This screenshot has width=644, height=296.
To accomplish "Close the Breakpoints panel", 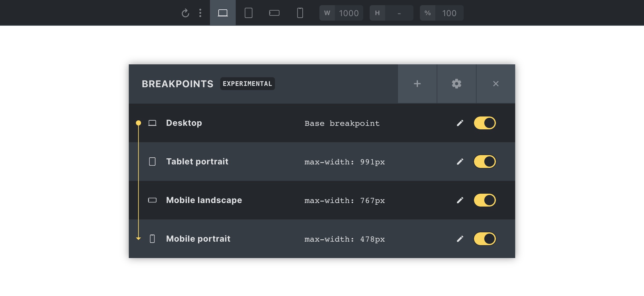I will 496,84.
